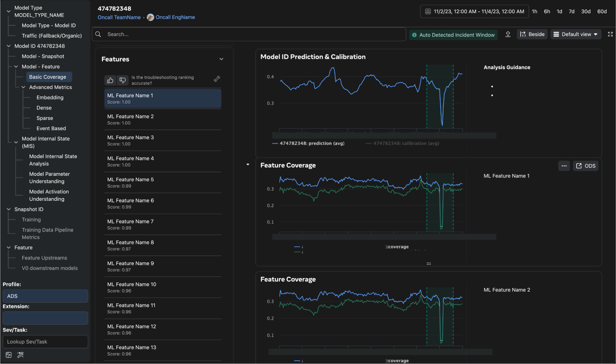Open ODS from the Feature Coverage panel
This screenshot has width=616, height=364.
pos(585,166)
